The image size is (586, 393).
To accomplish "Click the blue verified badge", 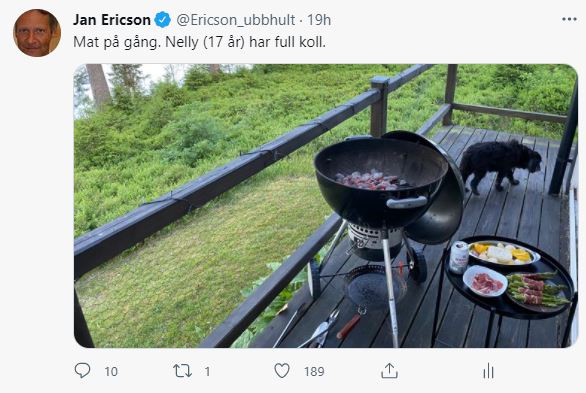I will tap(163, 20).
